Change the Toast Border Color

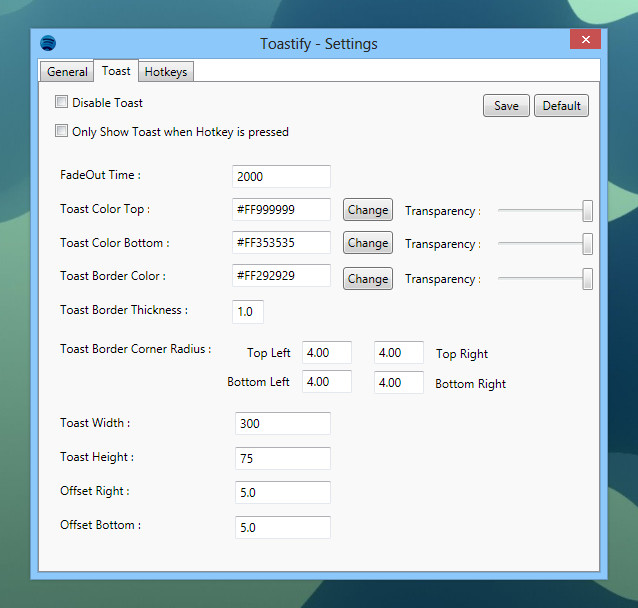(x=368, y=279)
